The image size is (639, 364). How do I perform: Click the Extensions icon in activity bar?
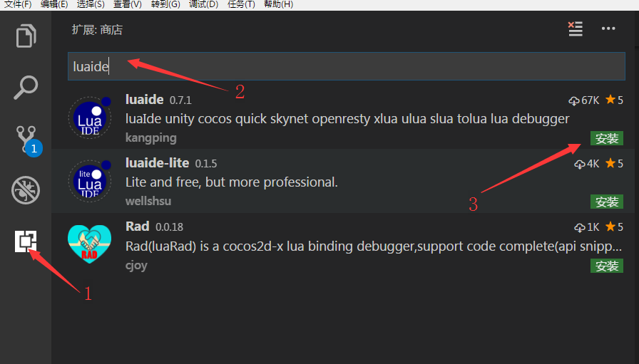coord(26,241)
